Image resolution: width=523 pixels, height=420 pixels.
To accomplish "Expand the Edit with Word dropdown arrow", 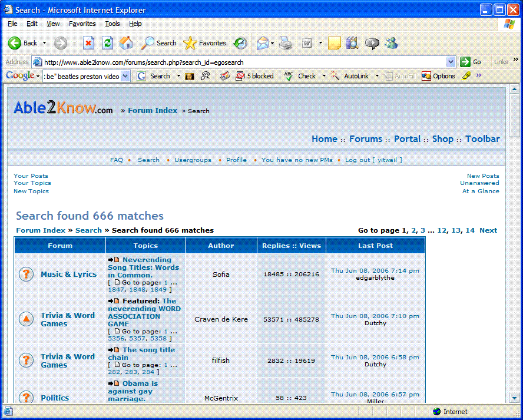I will (x=320, y=43).
